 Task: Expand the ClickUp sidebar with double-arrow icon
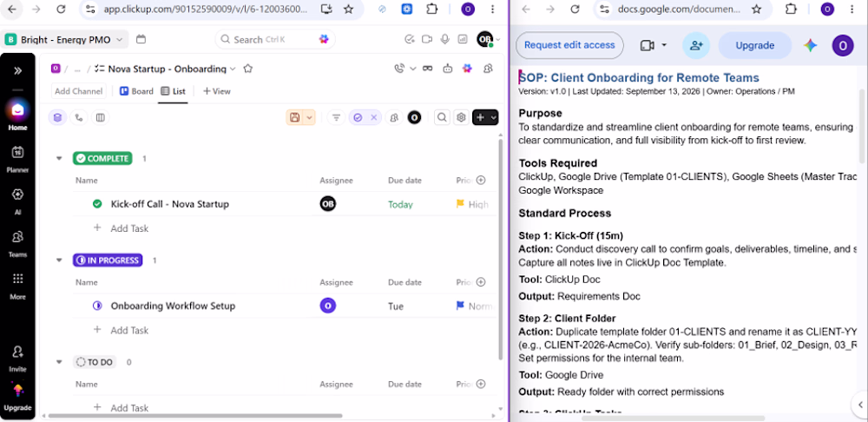tap(17, 70)
